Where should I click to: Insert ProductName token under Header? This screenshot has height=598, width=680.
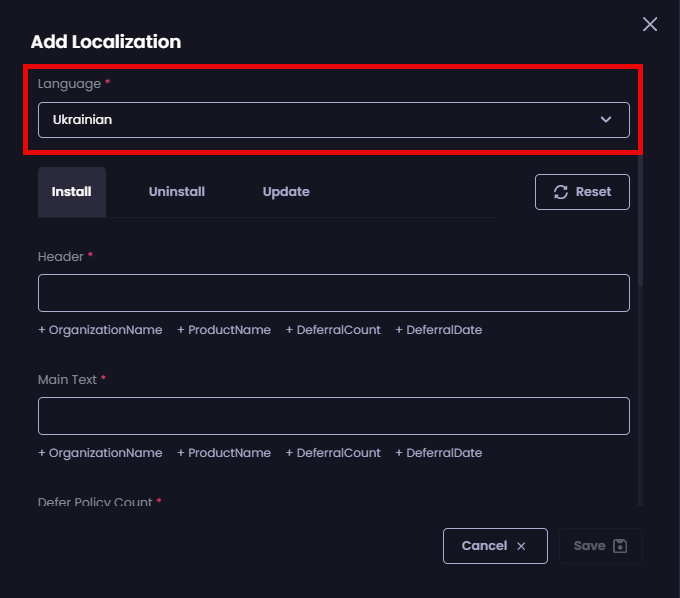[224, 330]
